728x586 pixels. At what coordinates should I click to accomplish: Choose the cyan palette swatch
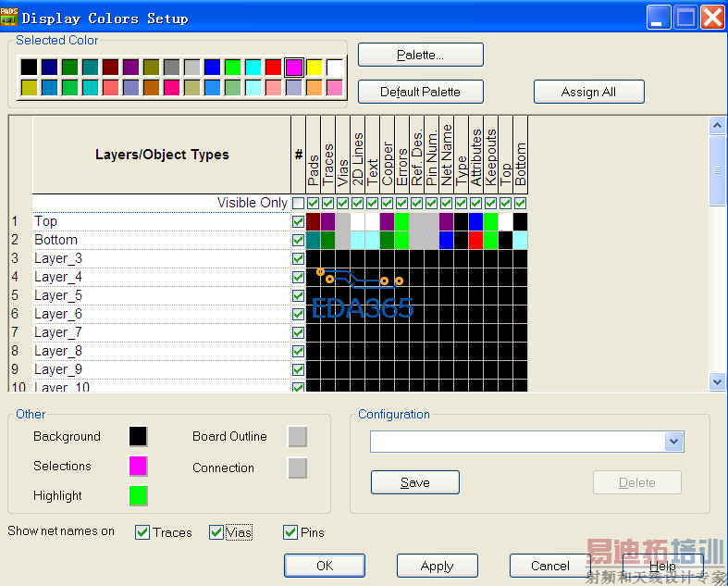tap(253, 68)
